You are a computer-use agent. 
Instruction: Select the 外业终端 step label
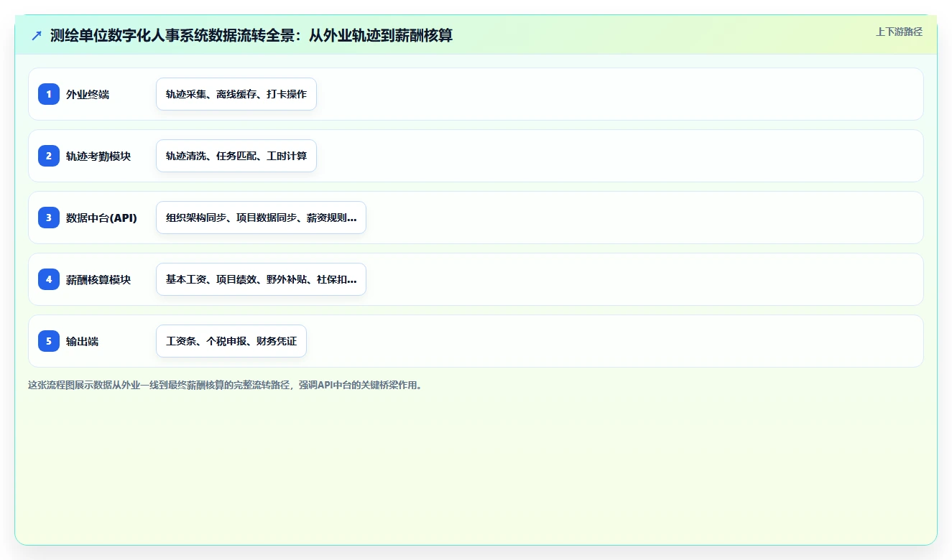click(88, 94)
